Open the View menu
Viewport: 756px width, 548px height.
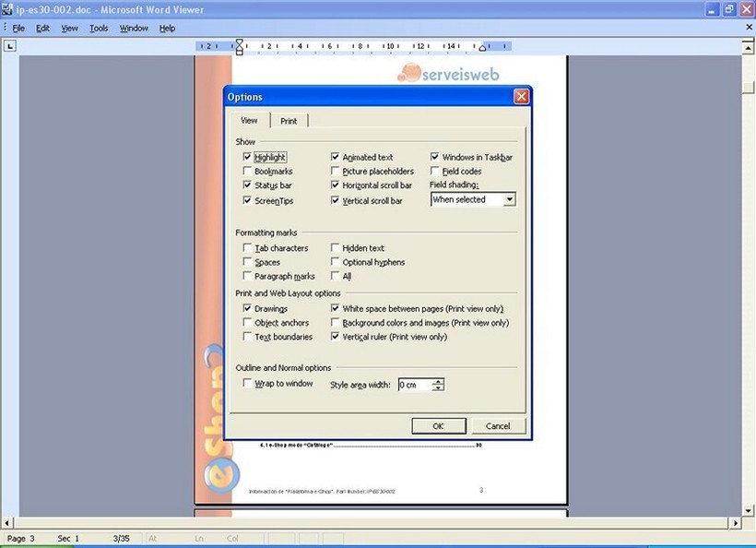pyautogui.click(x=69, y=28)
